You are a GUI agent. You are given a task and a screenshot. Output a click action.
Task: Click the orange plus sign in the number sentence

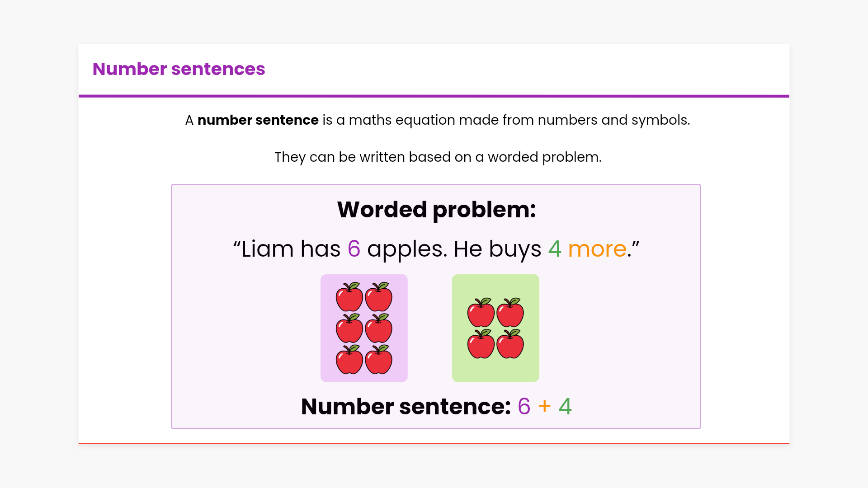pos(545,406)
